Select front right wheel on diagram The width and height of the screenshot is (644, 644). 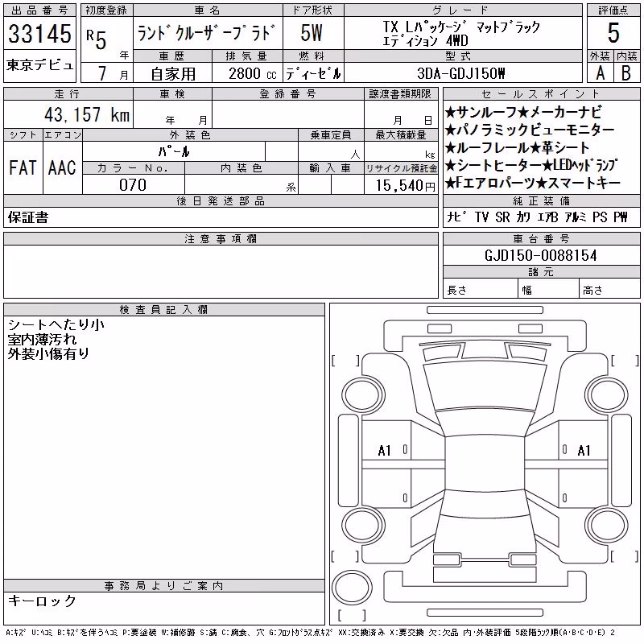click(x=608, y=395)
